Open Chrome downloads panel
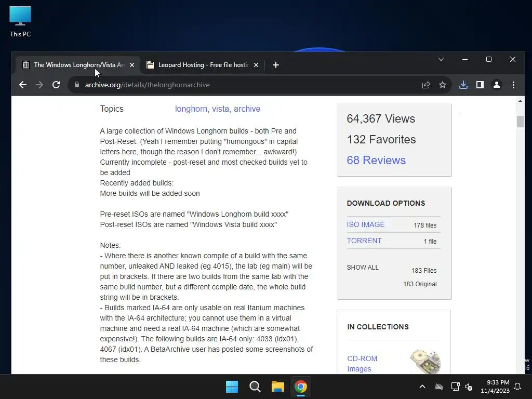Image resolution: width=532 pixels, height=399 pixels. click(463, 85)
